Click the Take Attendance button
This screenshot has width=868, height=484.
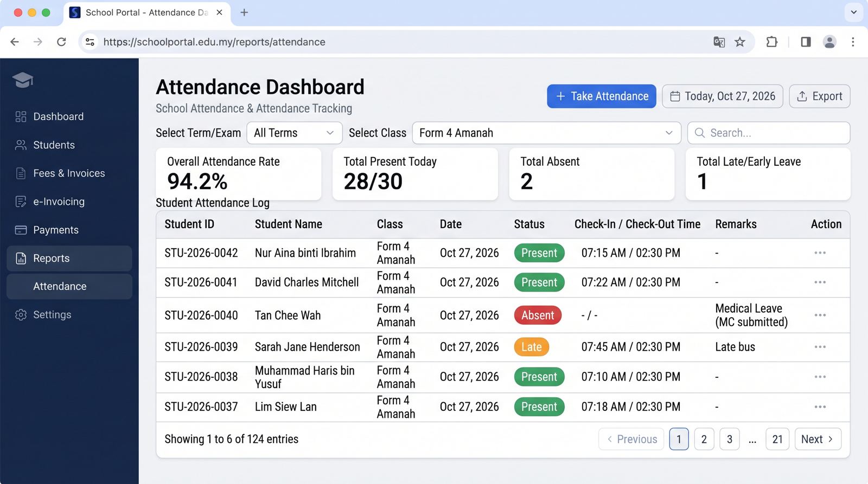602,96
